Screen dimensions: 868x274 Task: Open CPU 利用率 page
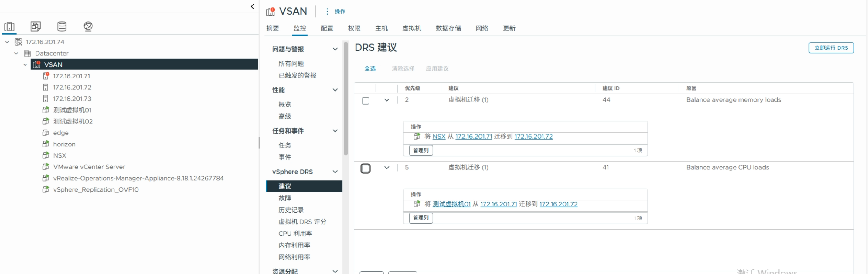[295, 234]
